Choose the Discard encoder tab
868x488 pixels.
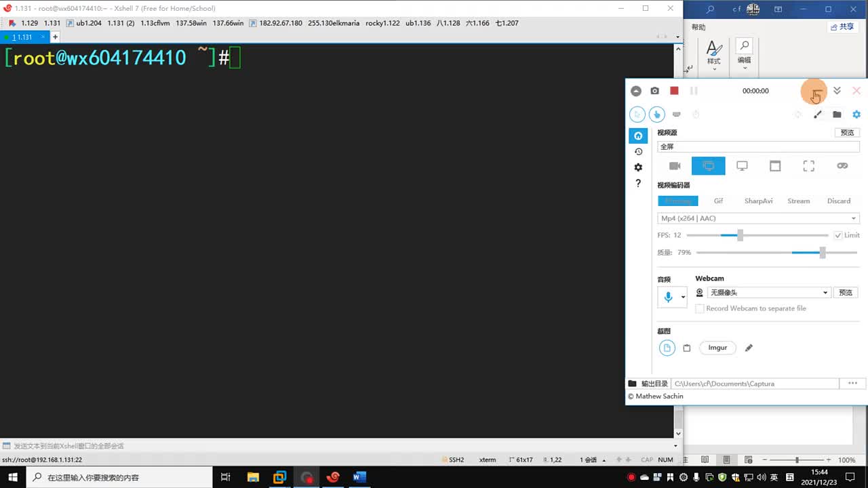[839, 201]
